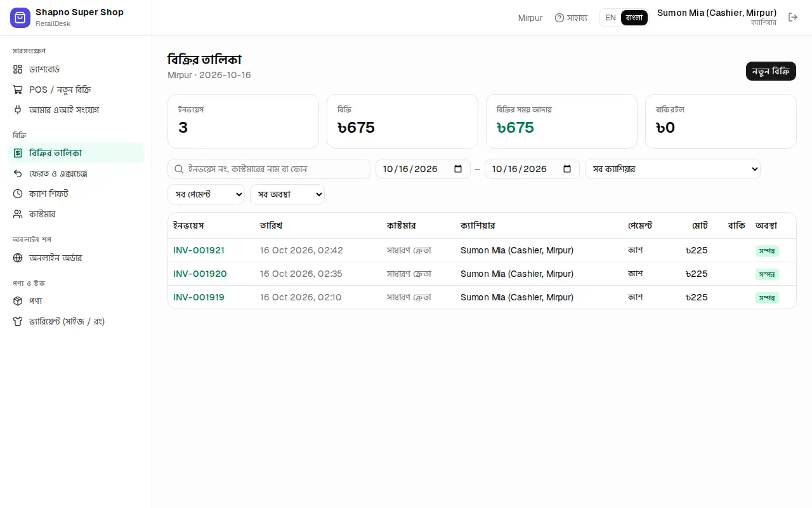Switch language to EN

(x=610, y=18)
